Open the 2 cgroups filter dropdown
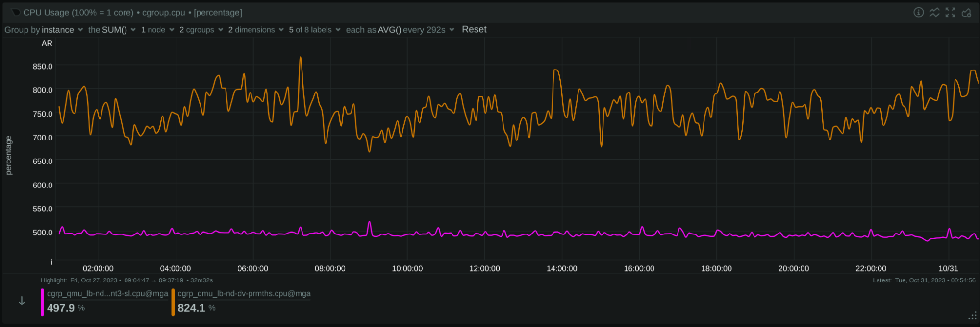Viewport: 980px width, 327px height. coord(201,30)
